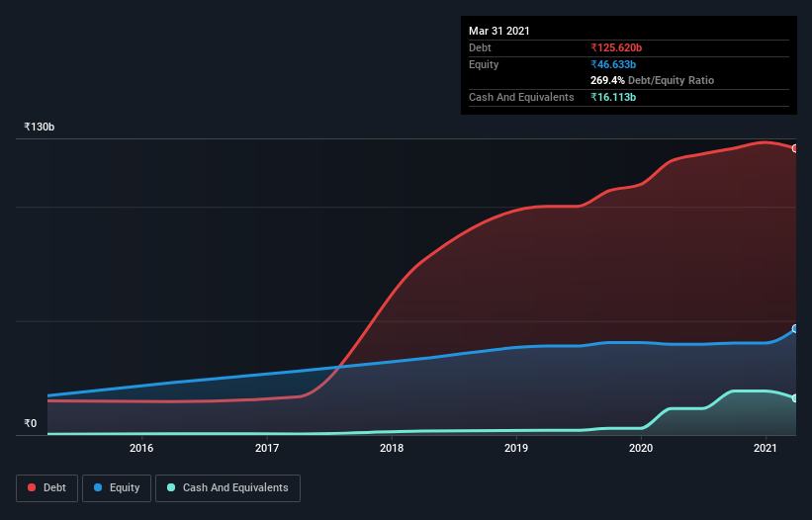
Task: Click the ₹130b y-axis label
Action: (40, 127)
